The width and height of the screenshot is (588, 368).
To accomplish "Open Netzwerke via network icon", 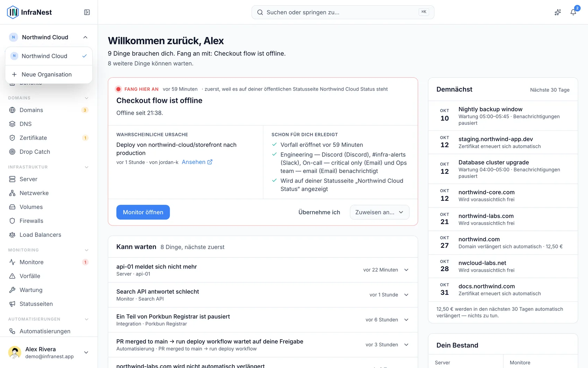I will pyautogui.click(x=12, y=193).
